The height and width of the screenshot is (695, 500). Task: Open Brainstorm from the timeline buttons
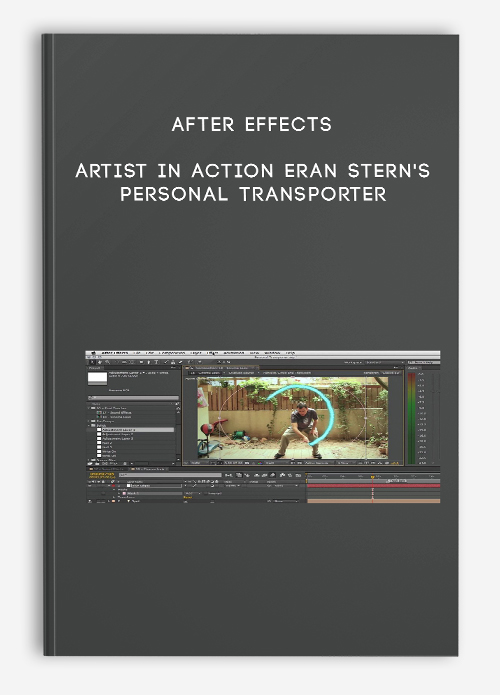pos(282,475)
